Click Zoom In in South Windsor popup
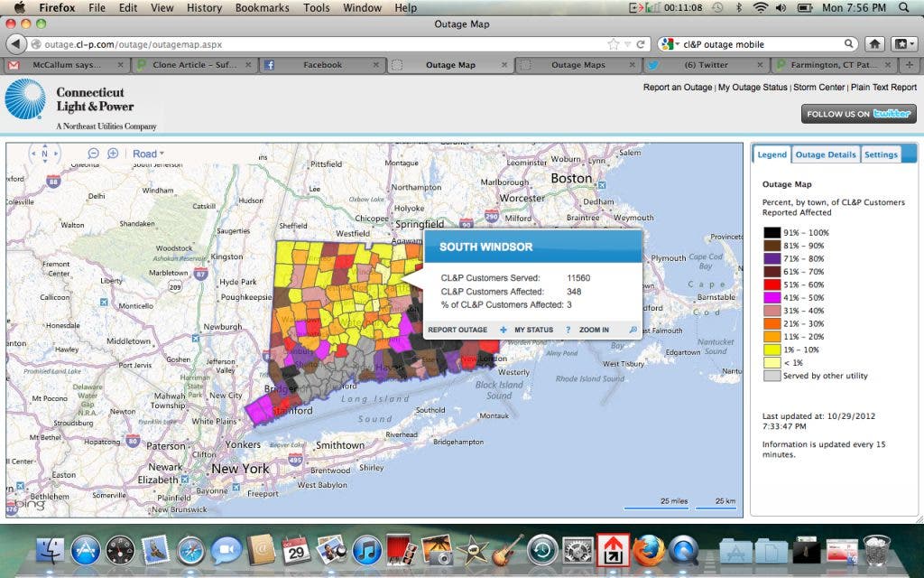 [594, 330]
